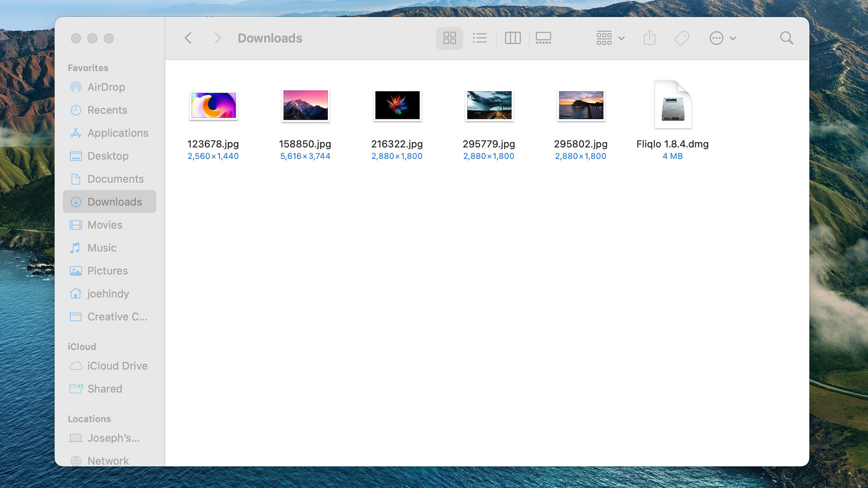Open the search field
The width and height of the screenshot is (868, 488).
click(787, 38)
